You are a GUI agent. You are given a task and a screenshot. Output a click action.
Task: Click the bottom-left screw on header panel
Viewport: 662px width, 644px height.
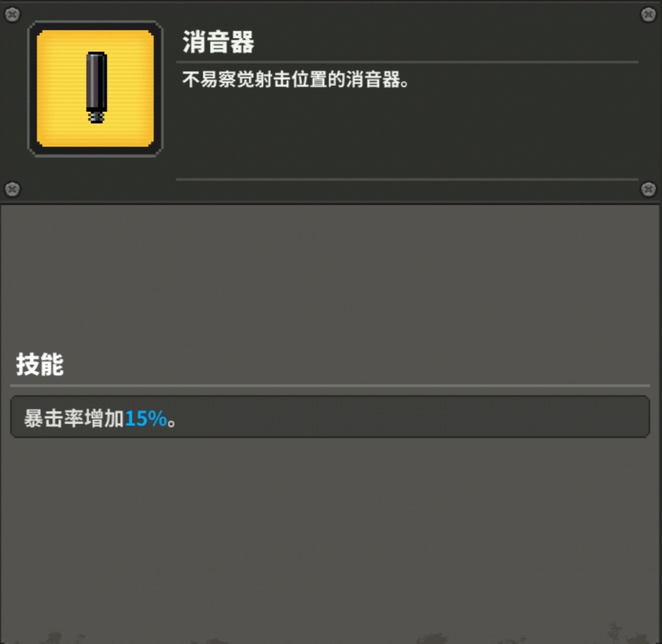click(12, 189)
